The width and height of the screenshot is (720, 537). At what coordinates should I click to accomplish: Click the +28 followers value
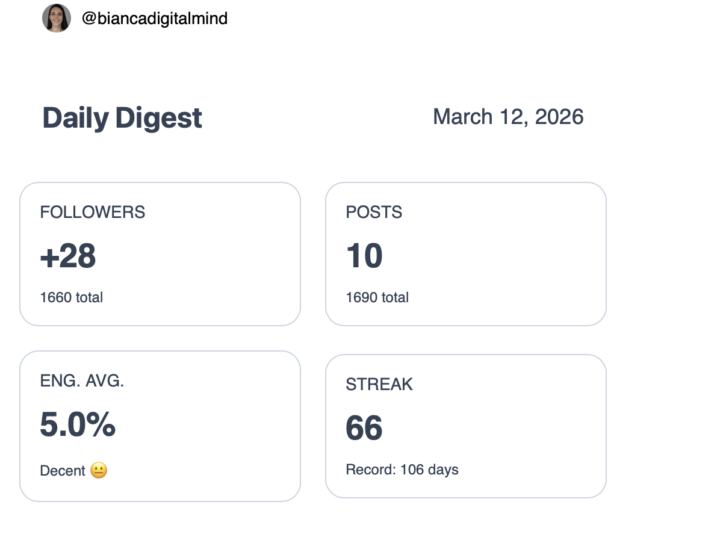[x=68, y=256]
